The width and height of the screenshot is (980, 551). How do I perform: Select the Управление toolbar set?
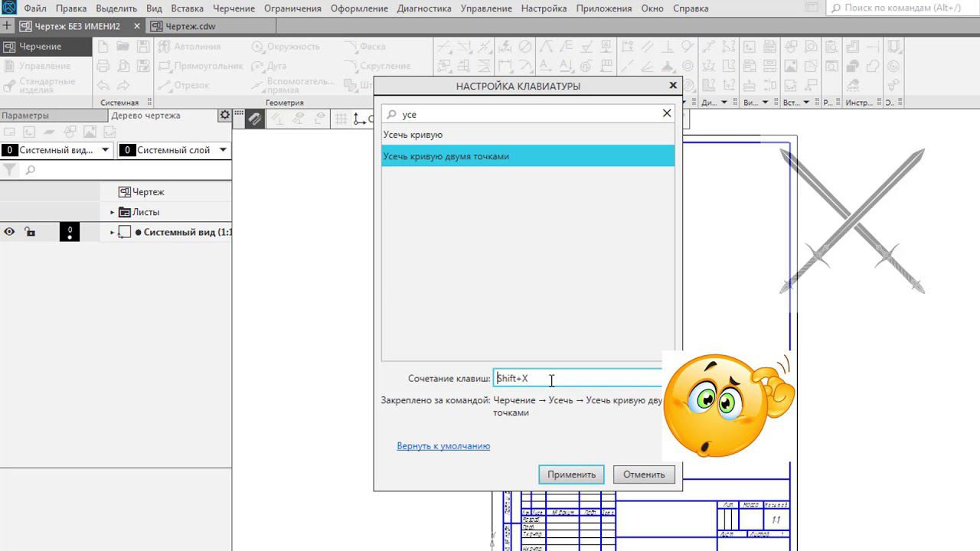tap(45, 66)
